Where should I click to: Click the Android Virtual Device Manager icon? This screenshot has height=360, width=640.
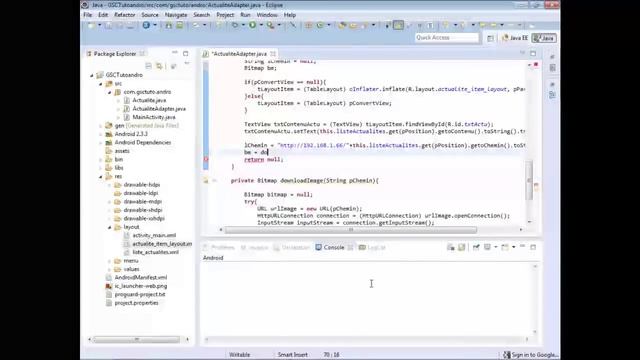point(180,25)
